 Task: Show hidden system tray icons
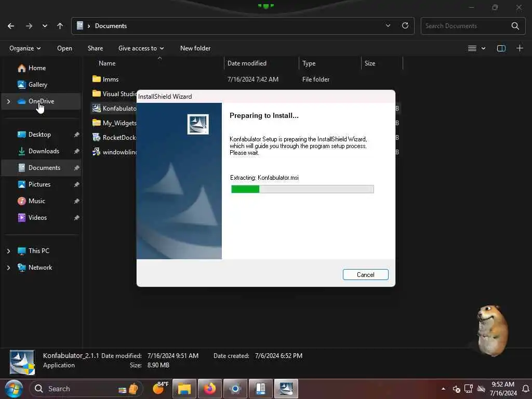point(443,389)
